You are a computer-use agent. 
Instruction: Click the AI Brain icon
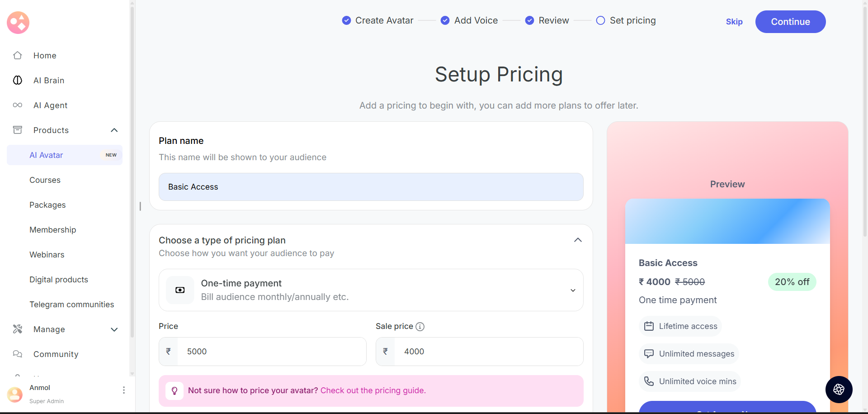pos(18,80)
